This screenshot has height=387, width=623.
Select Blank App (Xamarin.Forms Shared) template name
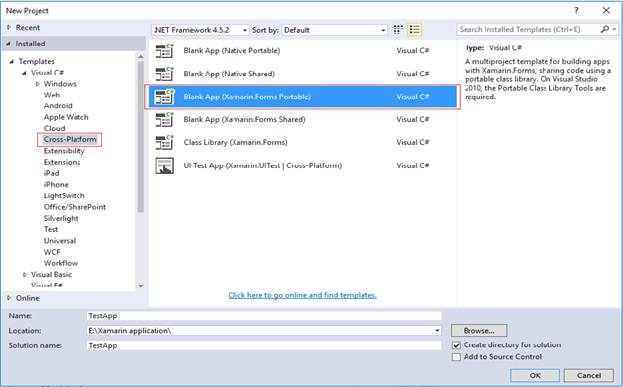pos(244,120)
